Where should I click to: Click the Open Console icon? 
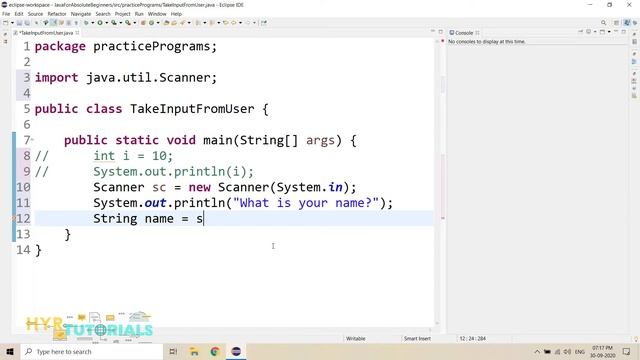tap(602, 31)
